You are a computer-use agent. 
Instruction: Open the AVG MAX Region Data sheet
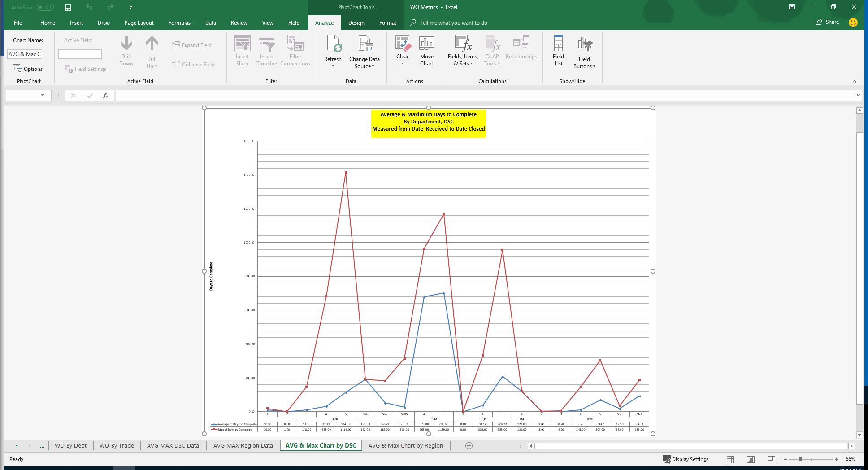243,446
